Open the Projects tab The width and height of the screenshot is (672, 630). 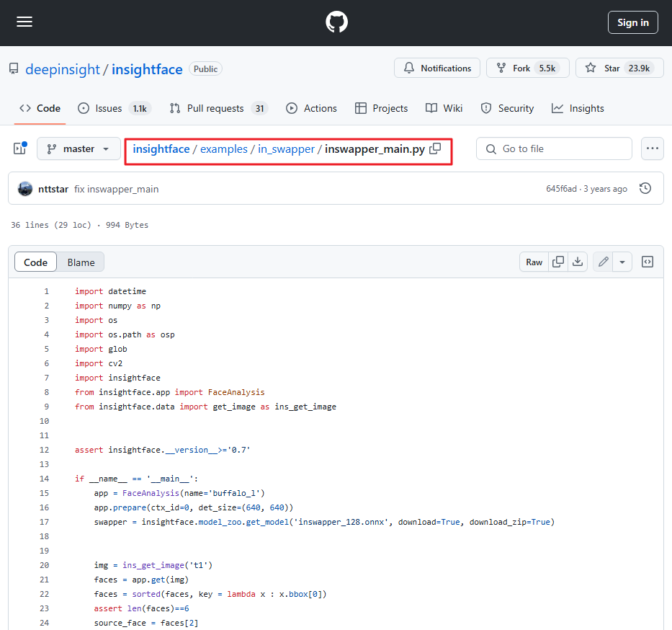pos(382,109)
